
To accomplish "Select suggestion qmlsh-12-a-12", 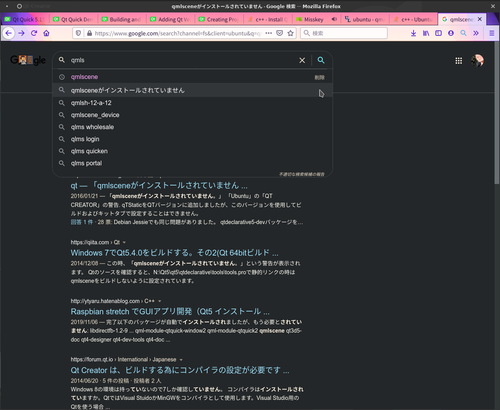I will point(193,103).
